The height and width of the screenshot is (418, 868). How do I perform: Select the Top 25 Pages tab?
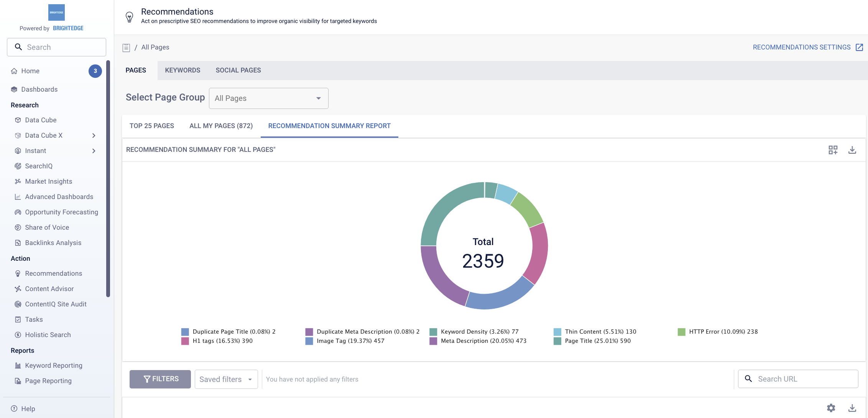tap(152, 126)
